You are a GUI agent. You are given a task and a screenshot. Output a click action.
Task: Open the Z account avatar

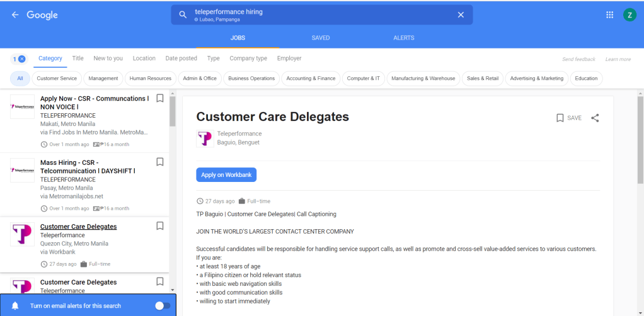(x=629, y=15)
